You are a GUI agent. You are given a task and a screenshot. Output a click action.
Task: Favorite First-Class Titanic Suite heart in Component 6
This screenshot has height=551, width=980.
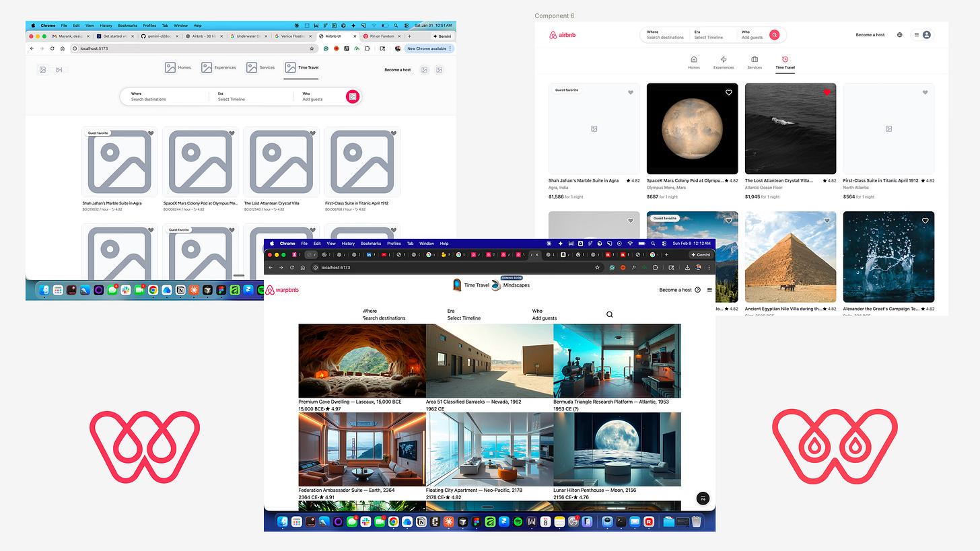coord(925,92)
